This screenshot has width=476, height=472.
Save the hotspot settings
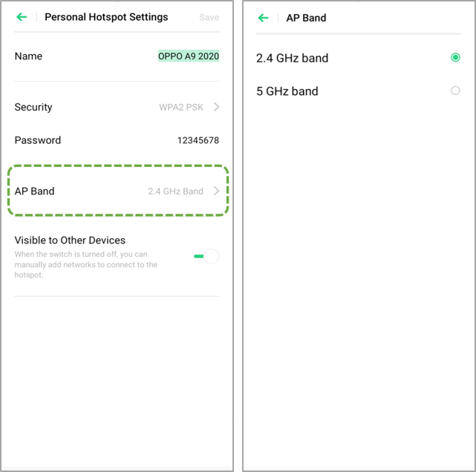coord(209,17)
